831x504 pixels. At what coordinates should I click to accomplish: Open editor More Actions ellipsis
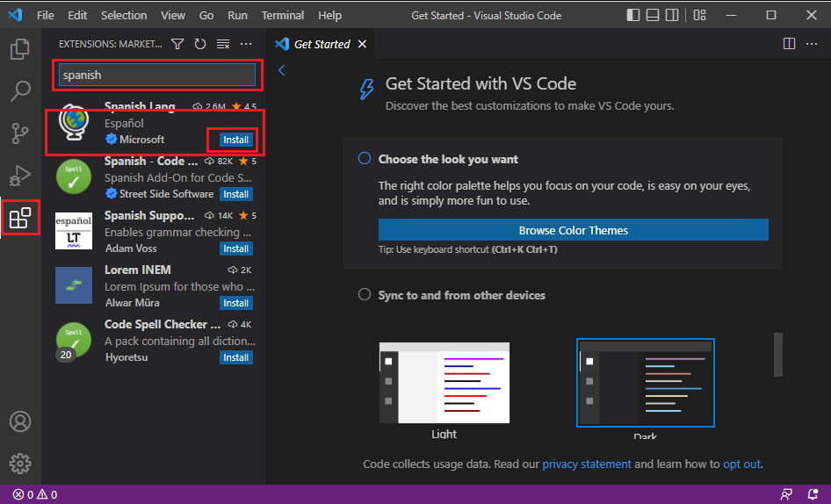coord(812,43)
